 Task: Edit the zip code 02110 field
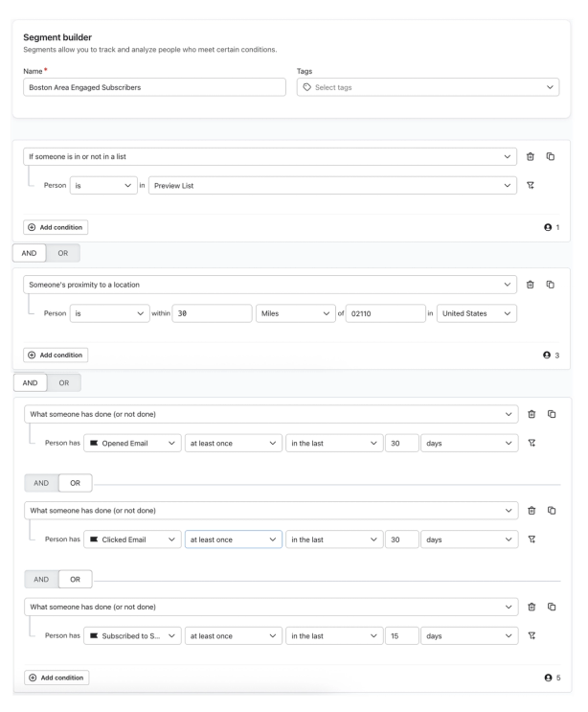point(386,313)
